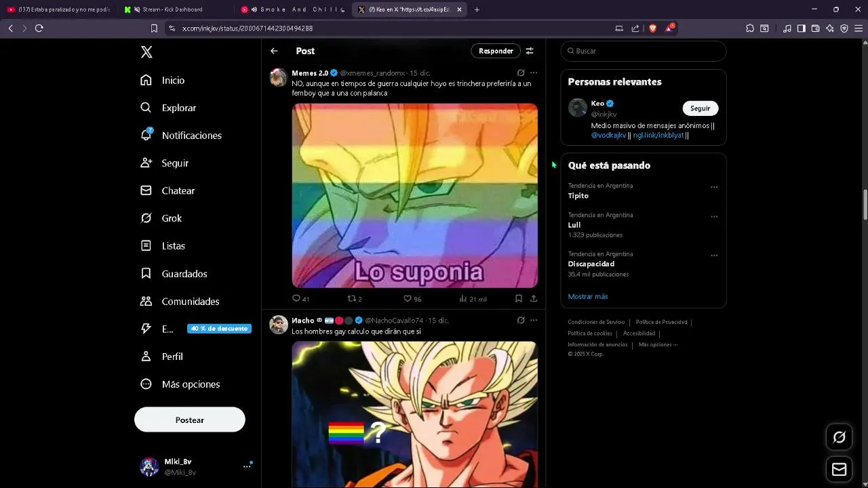Open the Lo suponia rainbow image

[x=415, y=196]
